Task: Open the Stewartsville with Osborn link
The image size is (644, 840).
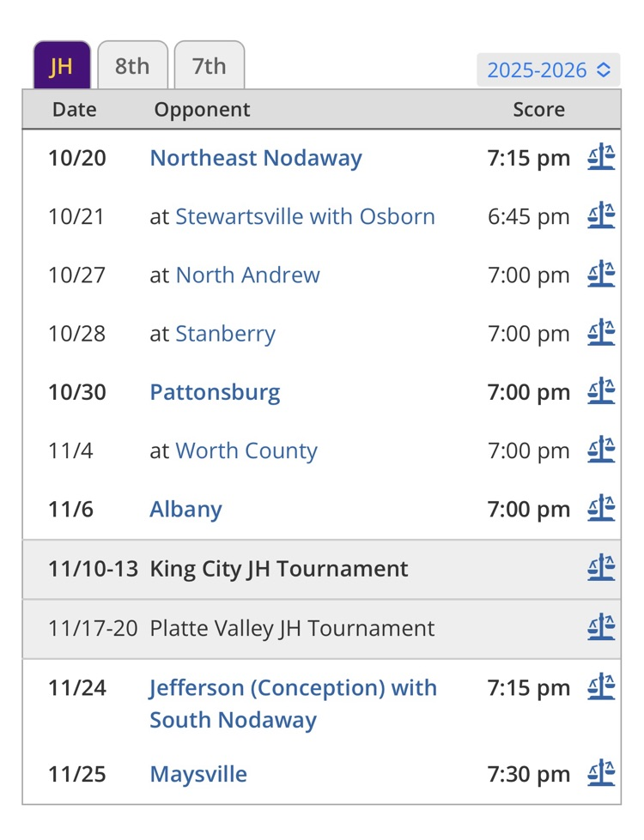Action: (x=305, y=216)
